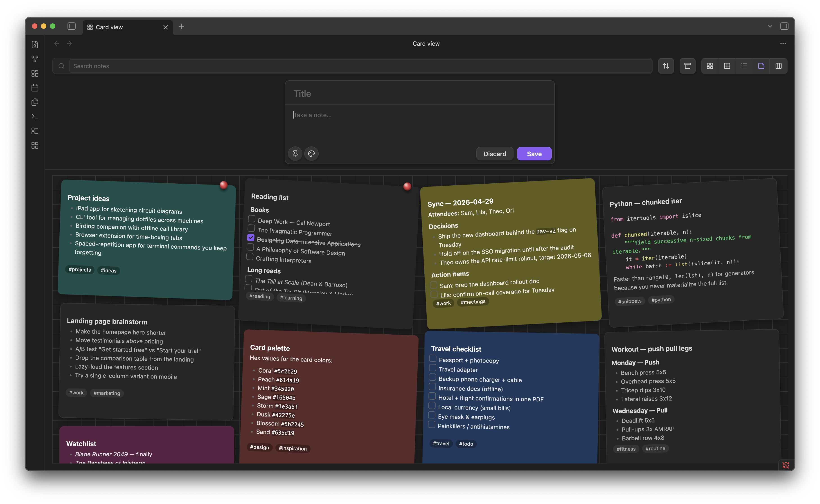Open the three-dot more options menu
The image size is (820, 504).
point(783,43)
